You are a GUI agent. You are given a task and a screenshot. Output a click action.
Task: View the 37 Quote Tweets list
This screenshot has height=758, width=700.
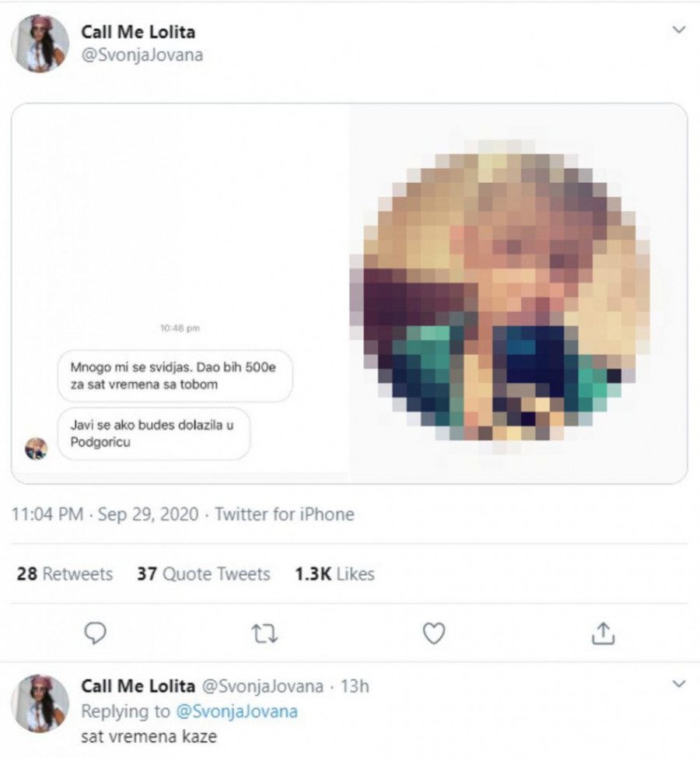(x=204, y=574)
